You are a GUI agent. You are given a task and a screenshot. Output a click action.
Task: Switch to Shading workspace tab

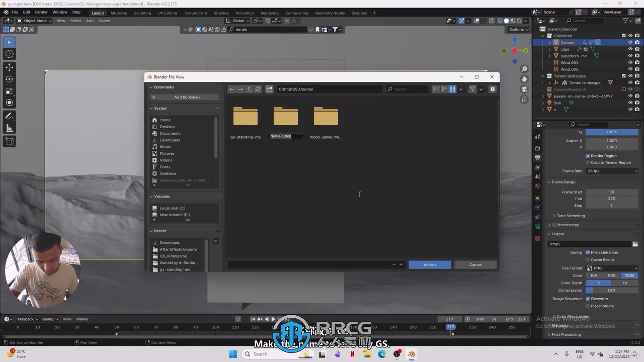(221, 13)
